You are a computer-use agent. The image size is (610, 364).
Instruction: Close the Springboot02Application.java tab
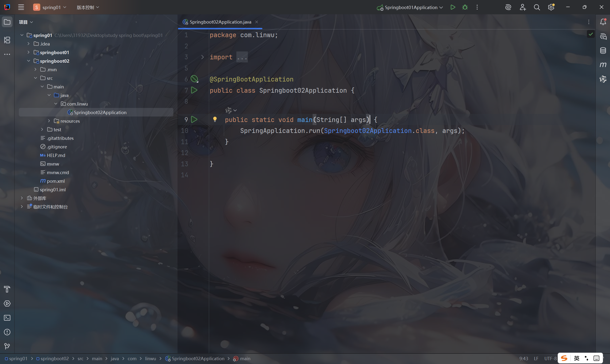pyautogui.click(x=257, y=22)
